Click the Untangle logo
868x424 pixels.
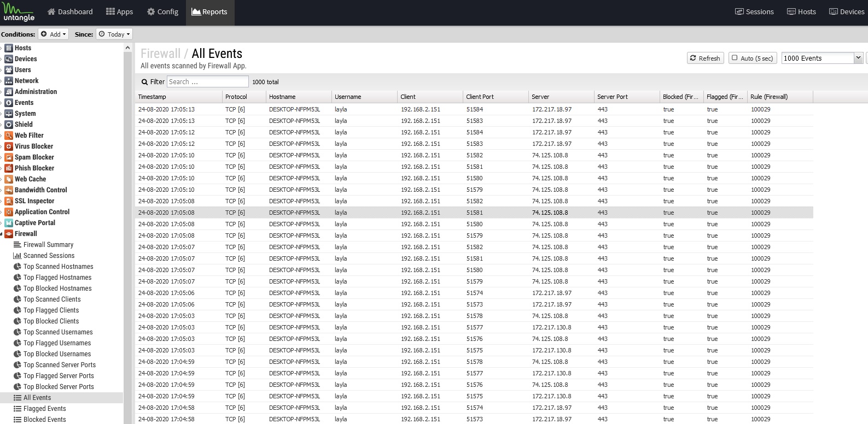pos(19,13)
